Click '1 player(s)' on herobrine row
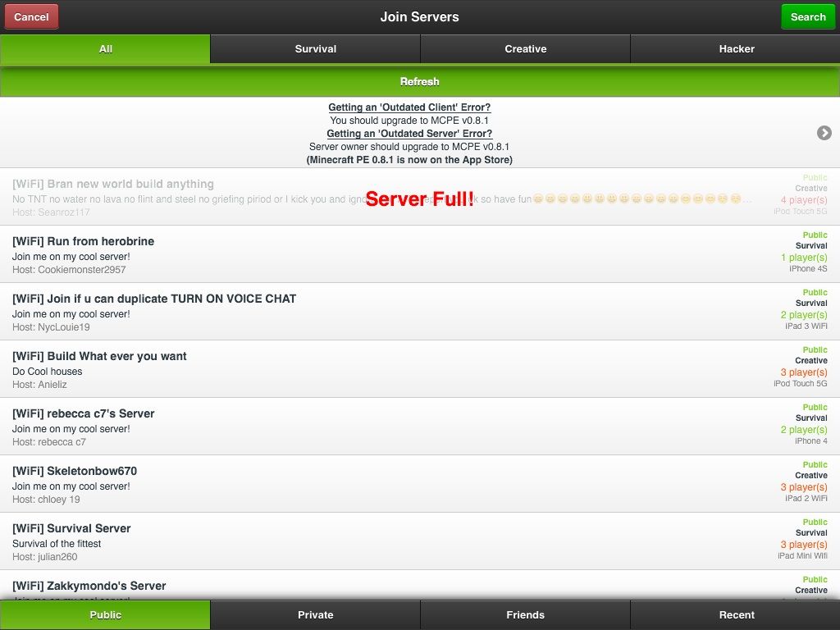This screenshot has width=840, height=630. click(804, 257)
